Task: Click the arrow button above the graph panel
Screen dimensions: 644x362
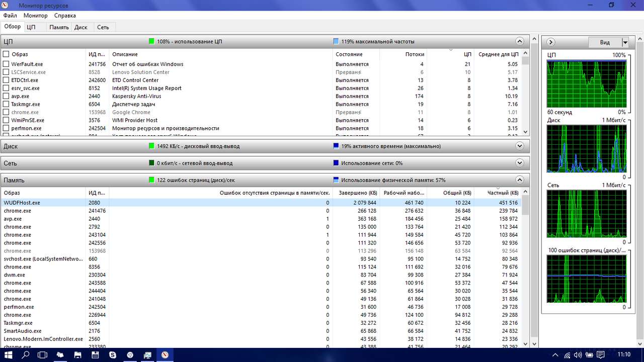Action: tap(550, 42)
